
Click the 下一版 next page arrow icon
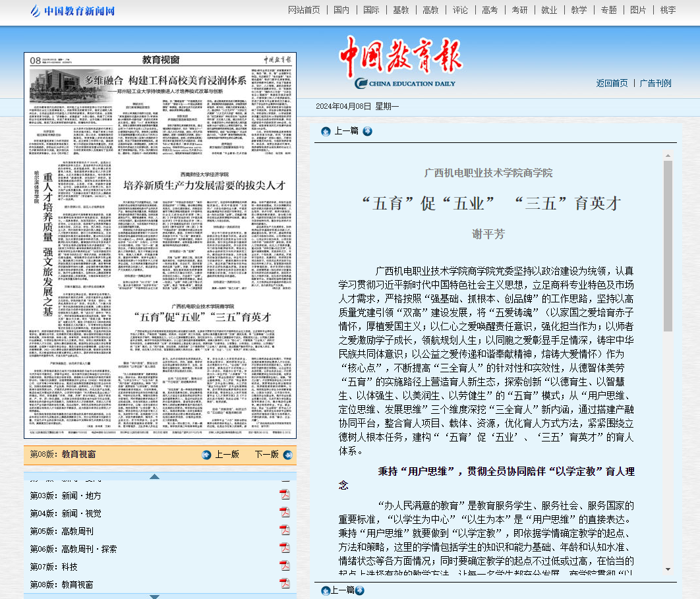point(287,455)
